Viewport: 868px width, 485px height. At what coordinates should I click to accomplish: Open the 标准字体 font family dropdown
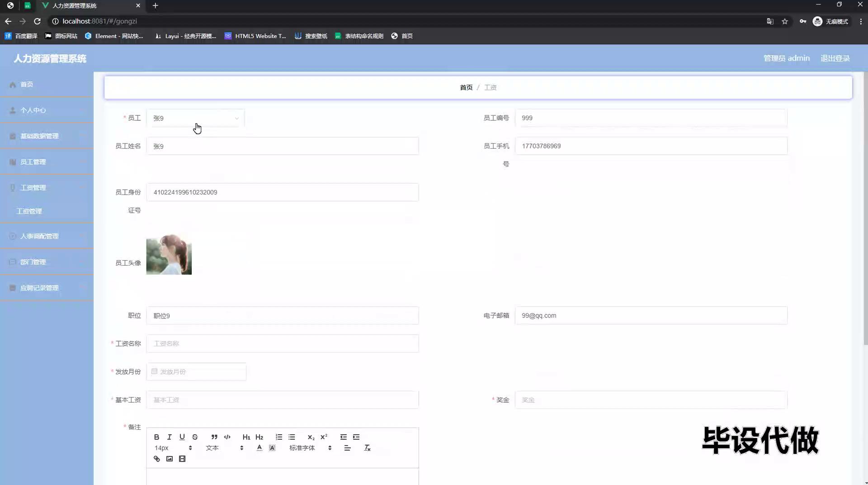pyautogui.click(x=310, y=448)
